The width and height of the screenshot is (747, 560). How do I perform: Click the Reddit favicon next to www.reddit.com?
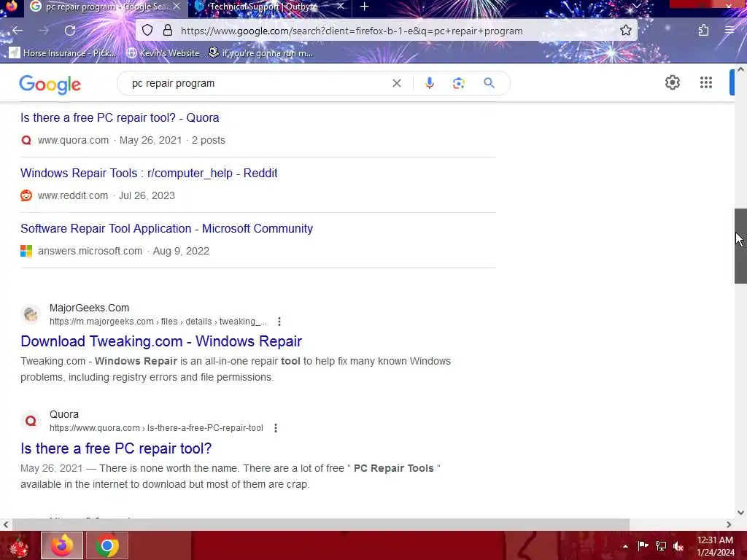(26, 195)
